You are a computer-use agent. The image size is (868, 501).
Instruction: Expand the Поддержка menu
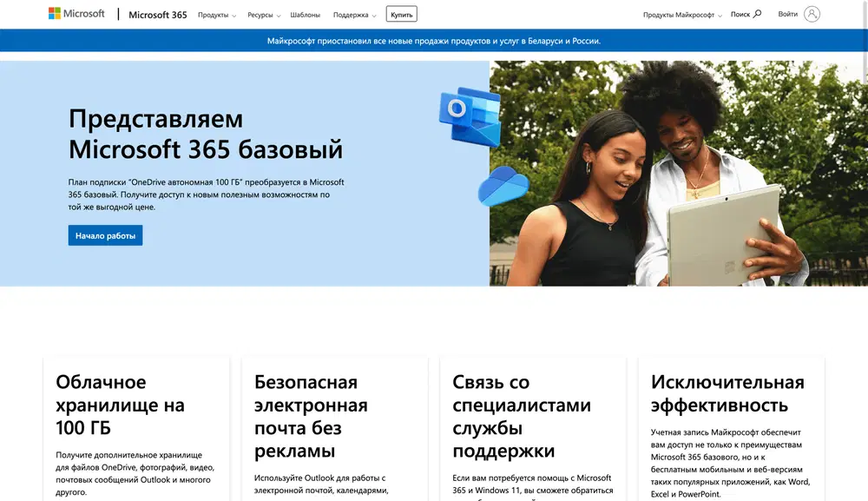click(x=355, y=15)
